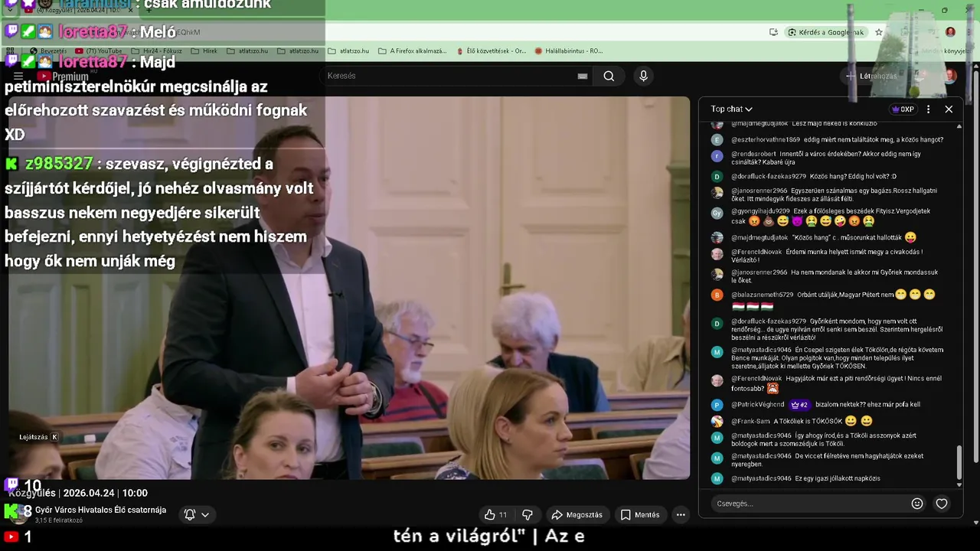
Task: Click the YouTube Premium logo
Action: 63,76
